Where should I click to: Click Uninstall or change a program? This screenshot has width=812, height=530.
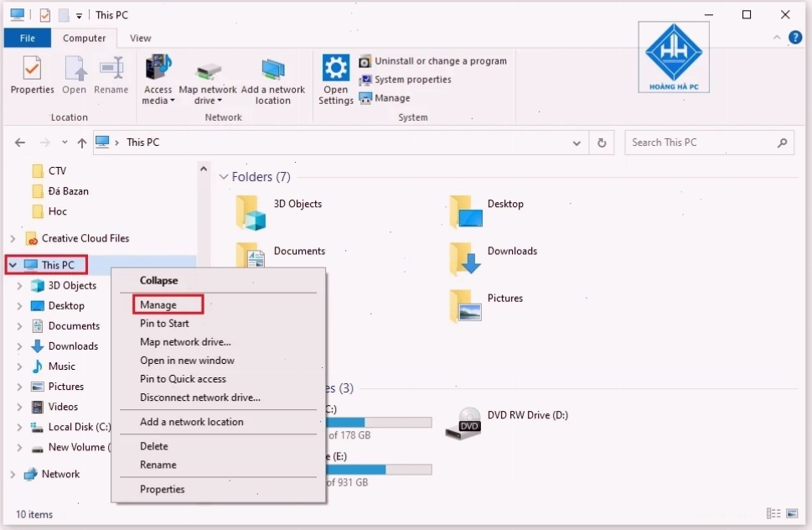pyautogui.click(x=433, y=61)
